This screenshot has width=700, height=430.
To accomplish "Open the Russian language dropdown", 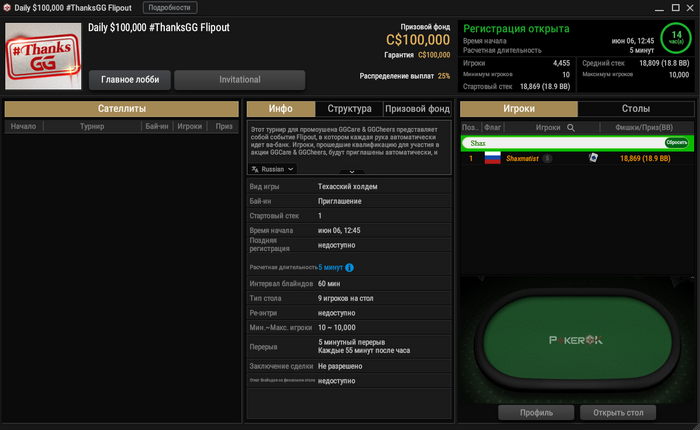I will 272,169.
